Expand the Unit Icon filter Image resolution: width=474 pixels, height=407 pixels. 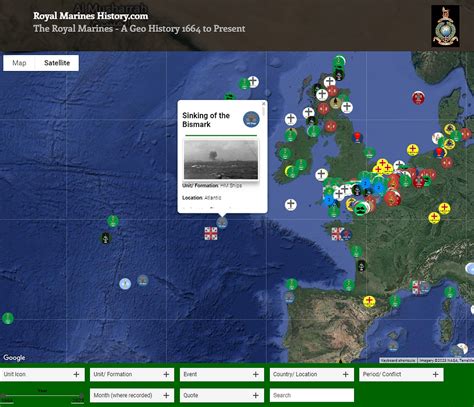(x=42, y=374)
